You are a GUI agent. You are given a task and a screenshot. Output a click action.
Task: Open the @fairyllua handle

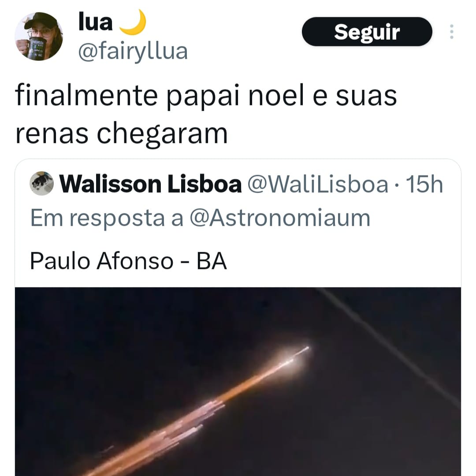[x=133, y=52]
